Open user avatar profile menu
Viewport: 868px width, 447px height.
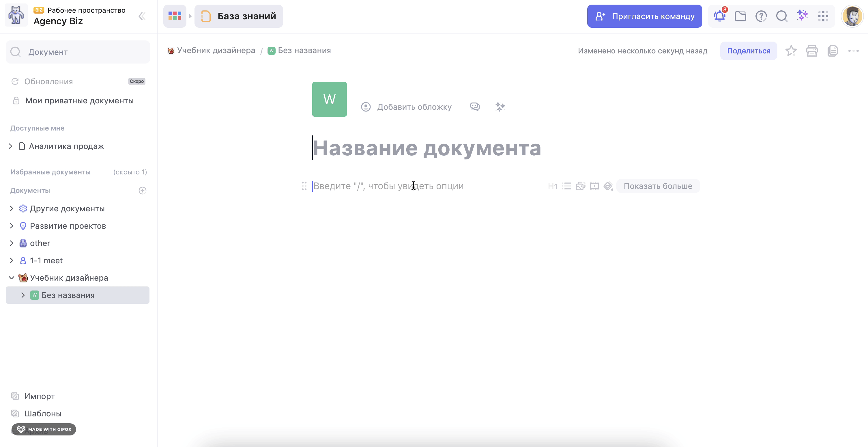coord(852,16)
